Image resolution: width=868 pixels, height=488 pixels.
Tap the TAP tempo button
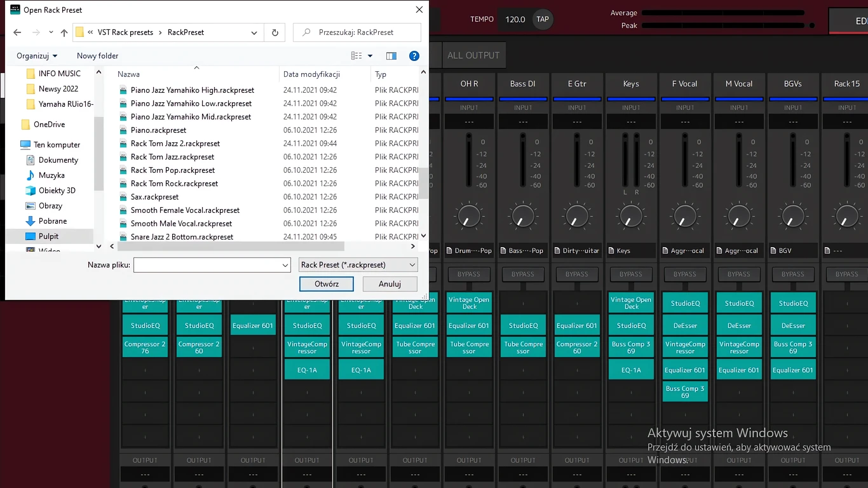pyautogui.click(x=543, y=19)
